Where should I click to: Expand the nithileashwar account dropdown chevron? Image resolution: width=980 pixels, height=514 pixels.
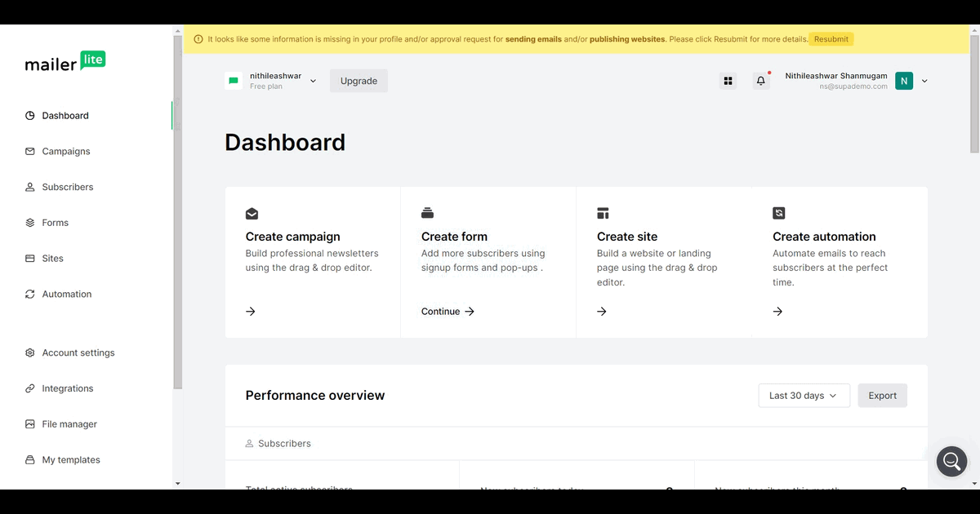[313, 81]
